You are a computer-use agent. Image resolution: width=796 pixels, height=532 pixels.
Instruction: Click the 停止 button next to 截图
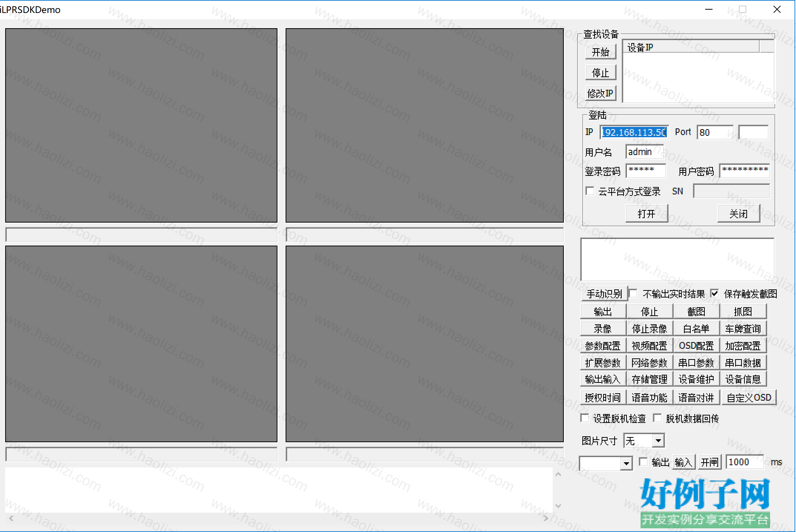650,311
